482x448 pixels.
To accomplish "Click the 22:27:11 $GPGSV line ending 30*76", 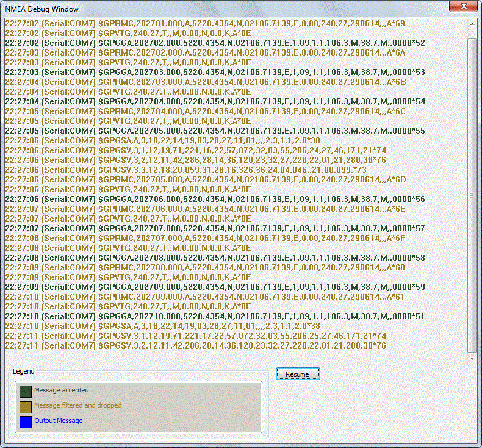I will point(195,345).
